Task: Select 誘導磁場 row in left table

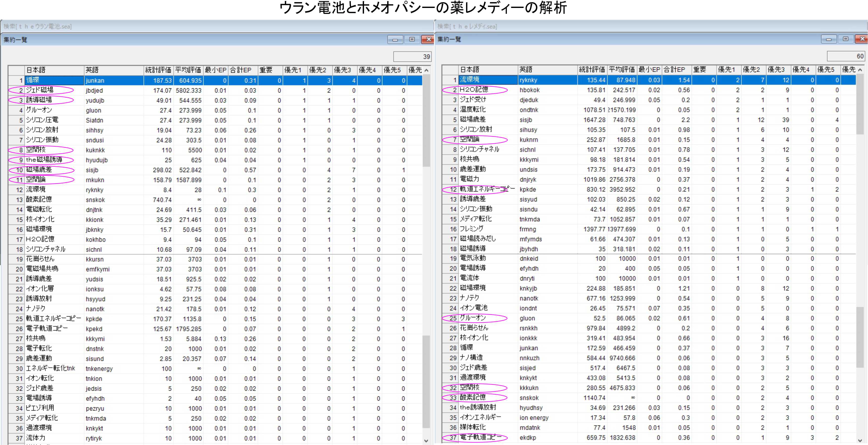Action: pyautogui.click(x=215, y=100)
